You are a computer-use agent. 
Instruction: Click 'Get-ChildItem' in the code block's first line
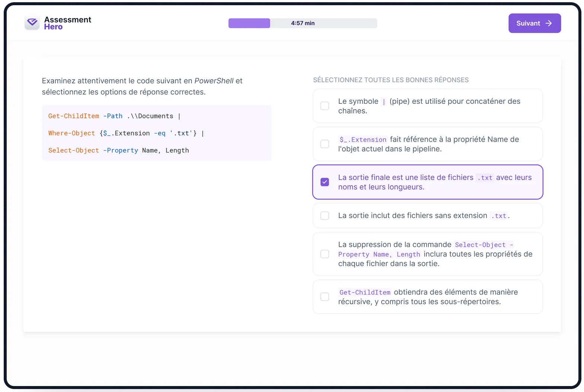pyautogui.click(x=74, y=116)
